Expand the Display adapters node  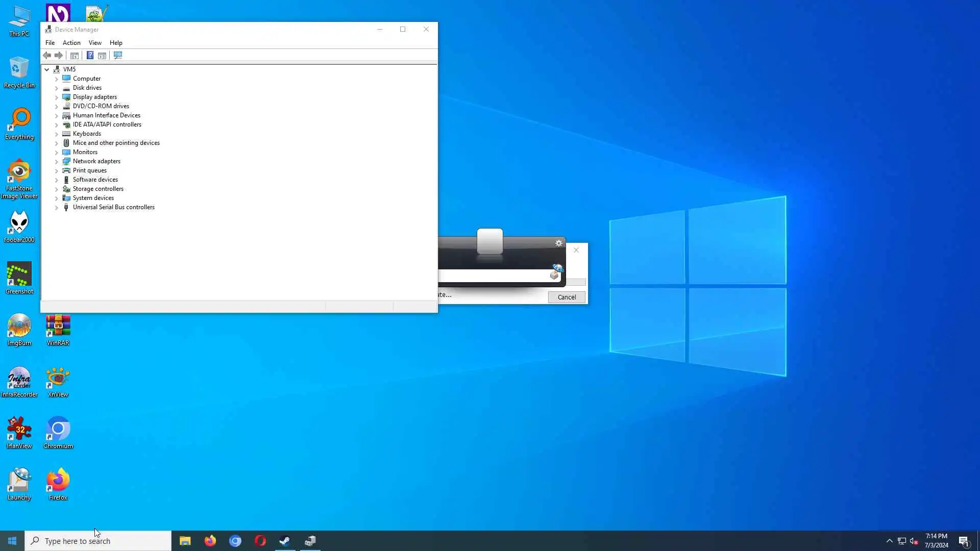click(57, 97)
